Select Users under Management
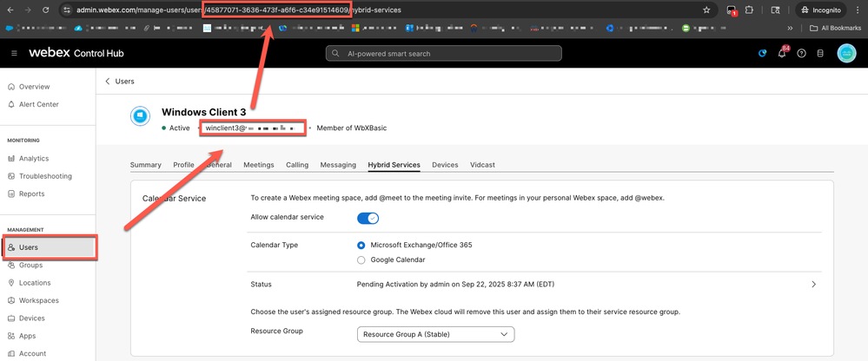 pyautogui.click(x=50, y=247)
